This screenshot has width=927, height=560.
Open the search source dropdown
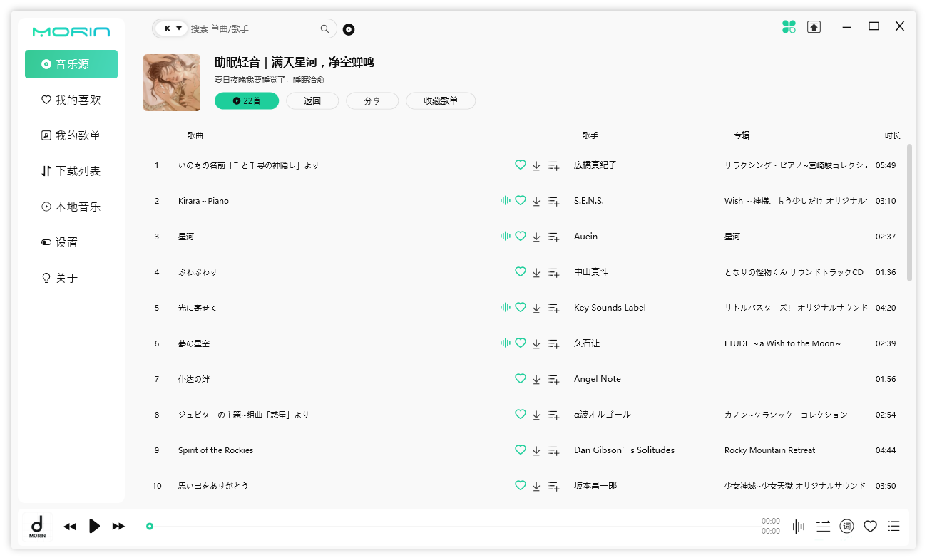tap(171, 28)
